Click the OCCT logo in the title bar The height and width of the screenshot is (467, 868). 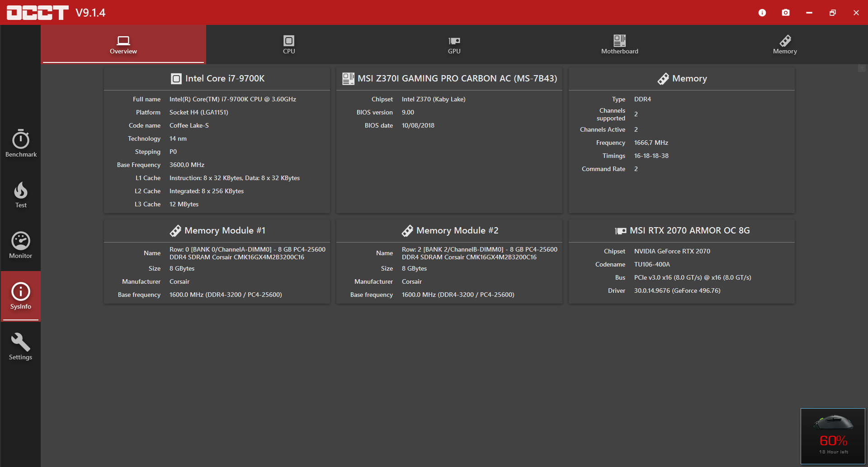[38, 12]
